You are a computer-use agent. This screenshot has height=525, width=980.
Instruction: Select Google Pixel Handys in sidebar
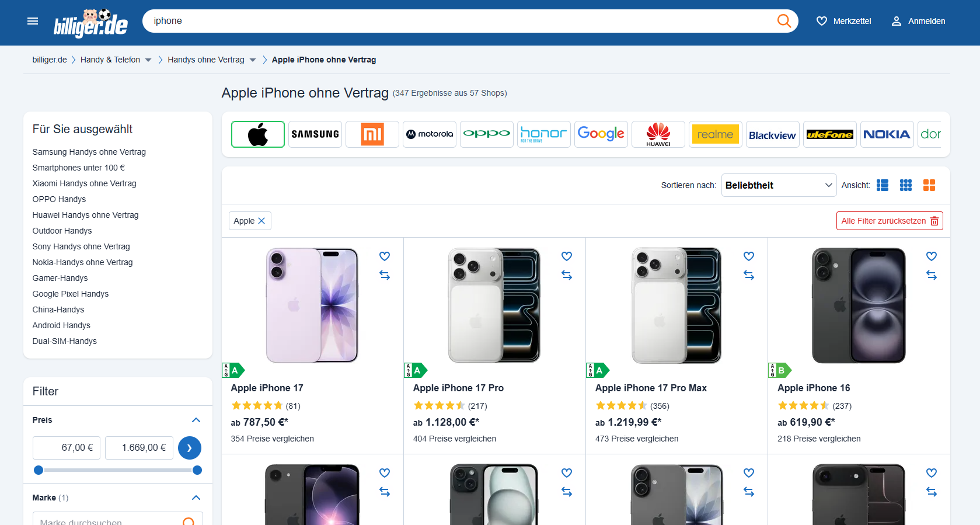(71, 294)
